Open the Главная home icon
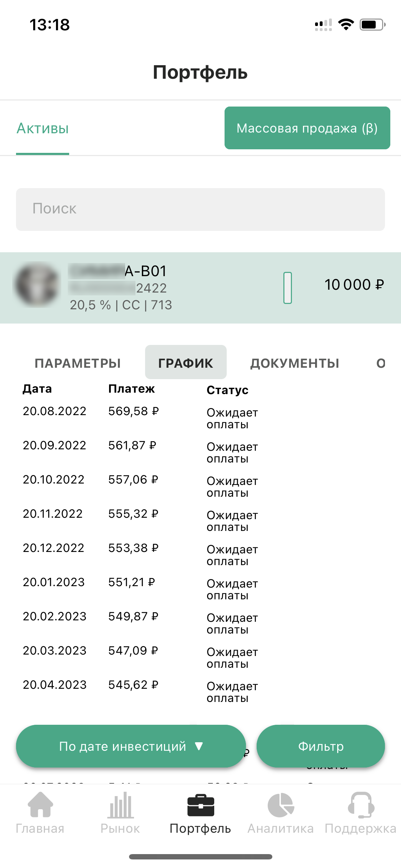 pyautogui.click(x=40, y=805)
